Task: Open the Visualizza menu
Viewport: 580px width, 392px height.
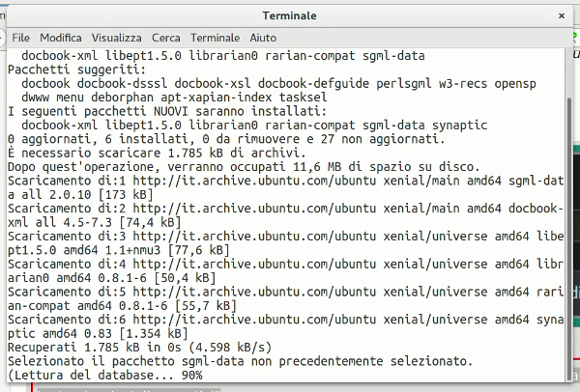Action: point(118,37)
